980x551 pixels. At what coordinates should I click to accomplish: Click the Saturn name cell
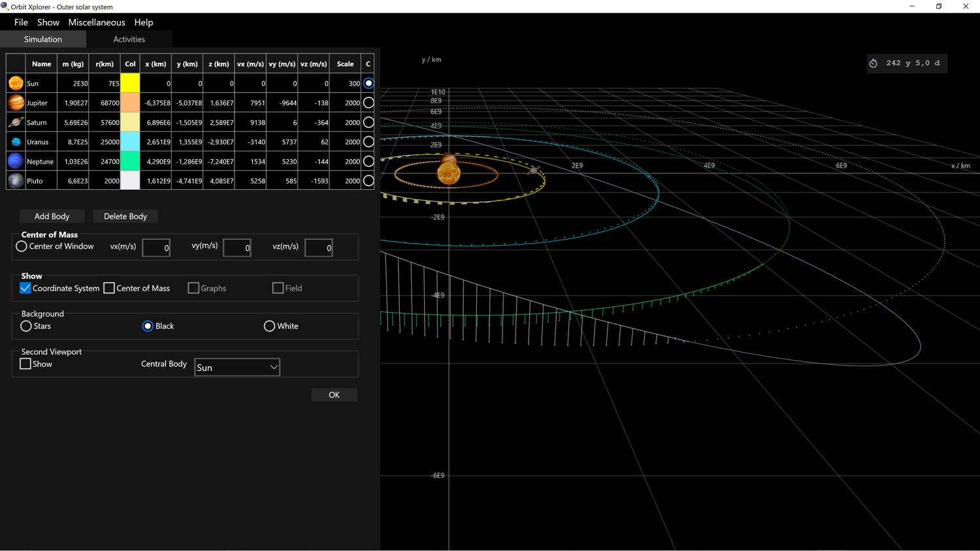click(x=41, y=122)
